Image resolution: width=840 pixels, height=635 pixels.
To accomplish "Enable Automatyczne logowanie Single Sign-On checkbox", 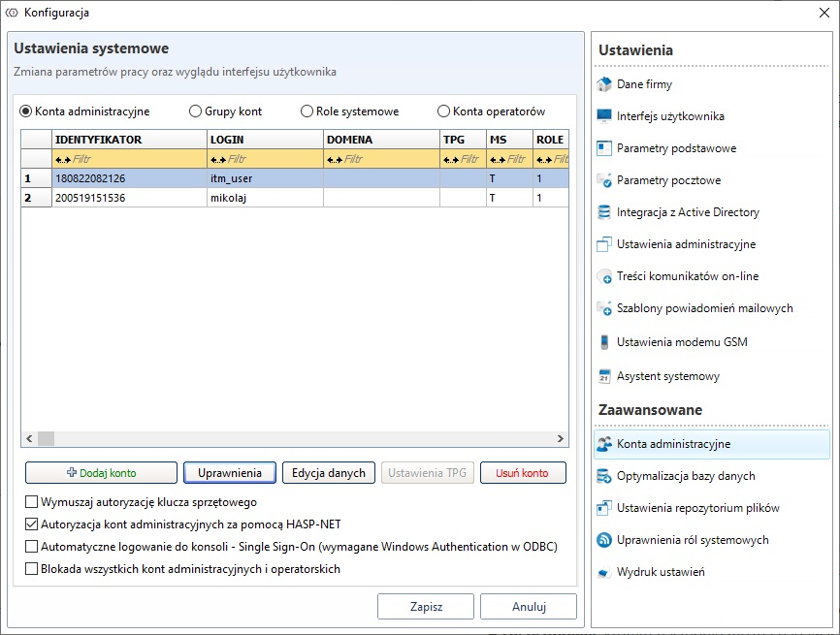I will [32, 547].
